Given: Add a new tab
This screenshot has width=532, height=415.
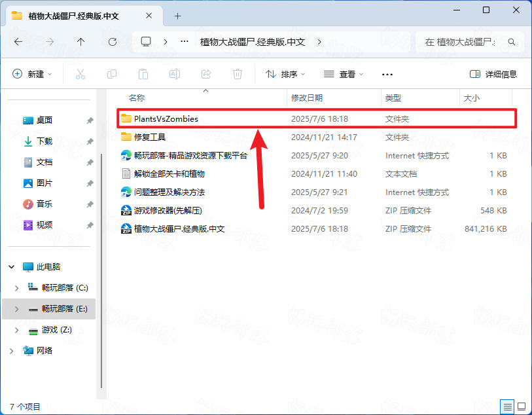Looking at the screenshot, I should tap(177, 16).
